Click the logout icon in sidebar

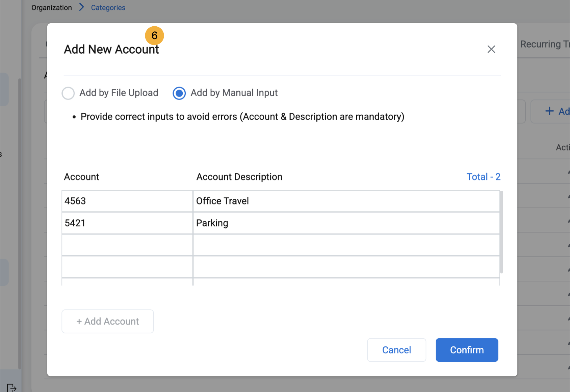11,387
